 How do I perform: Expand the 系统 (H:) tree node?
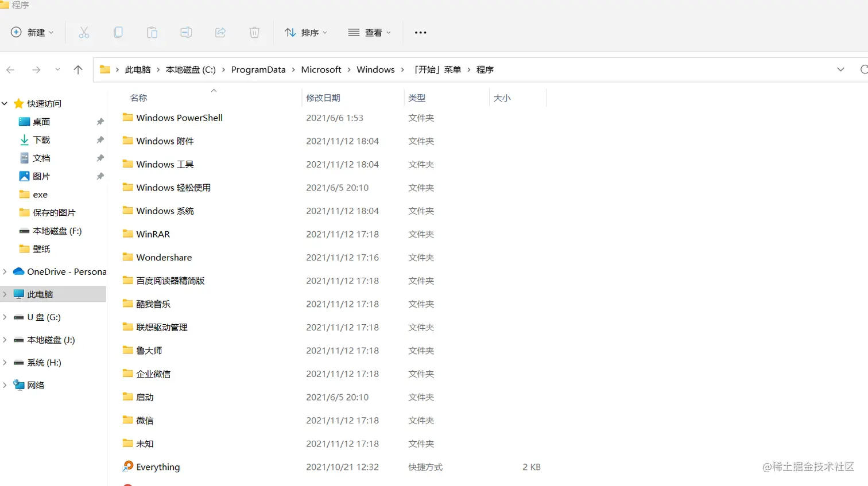[x=5, y=362]
